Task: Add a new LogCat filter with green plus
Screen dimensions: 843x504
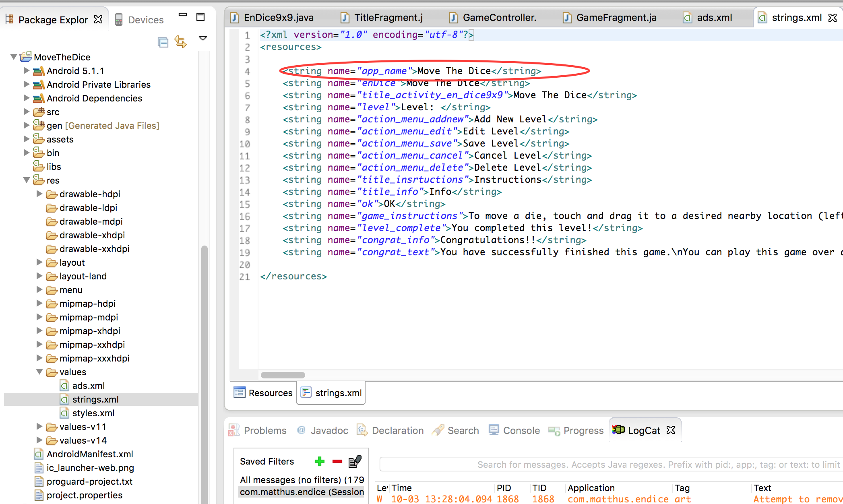Action: point(320,461)
